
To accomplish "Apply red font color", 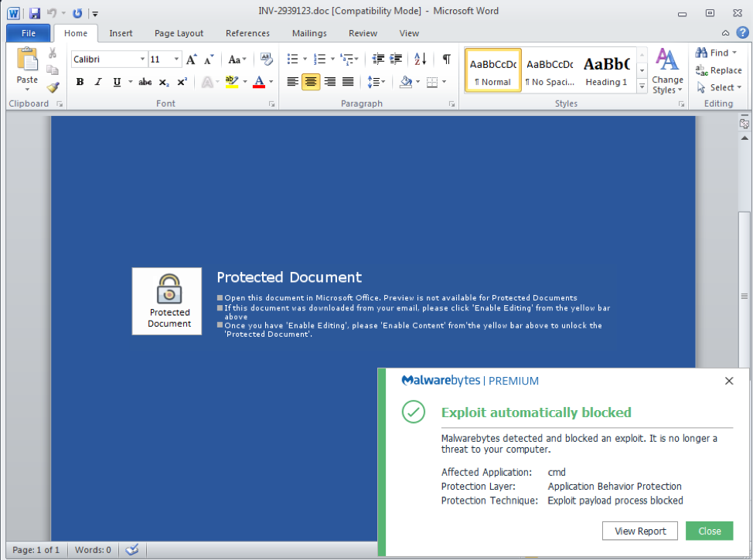I will pyautogui.click(x=259, y=82).
